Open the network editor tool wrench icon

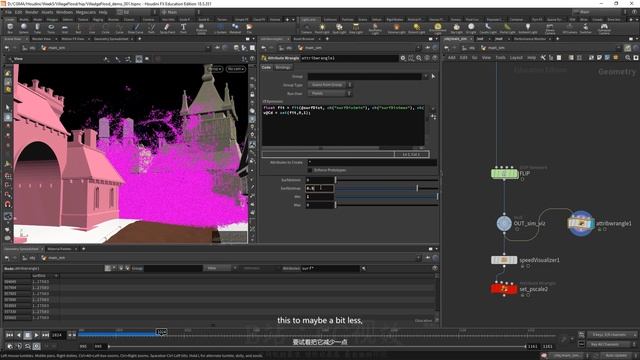click(x=543, y=58)
